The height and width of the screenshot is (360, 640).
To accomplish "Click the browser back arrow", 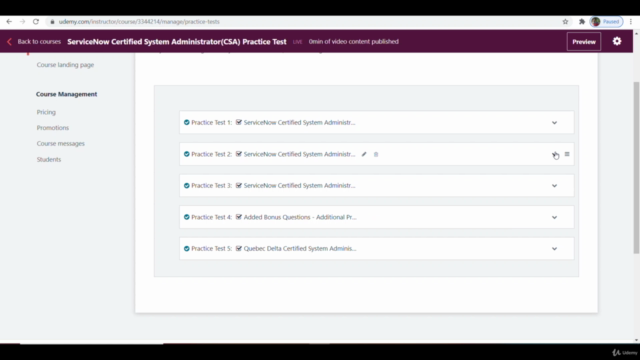I will click(9, 22).
